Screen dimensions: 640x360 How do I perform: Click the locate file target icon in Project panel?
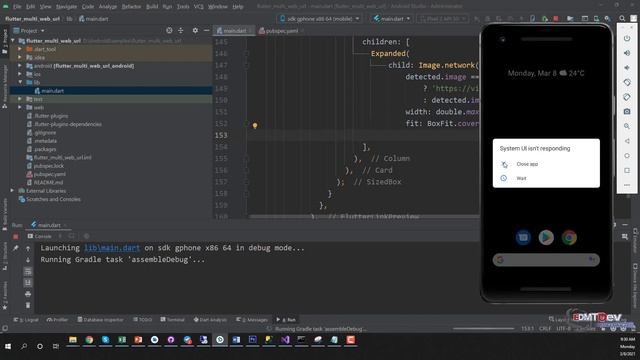pyautogui.click(x=169, y=31)
